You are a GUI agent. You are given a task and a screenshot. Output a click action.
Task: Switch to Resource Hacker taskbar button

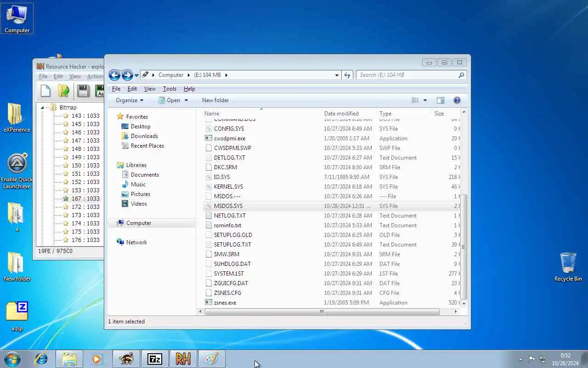[x=183, y=359]
